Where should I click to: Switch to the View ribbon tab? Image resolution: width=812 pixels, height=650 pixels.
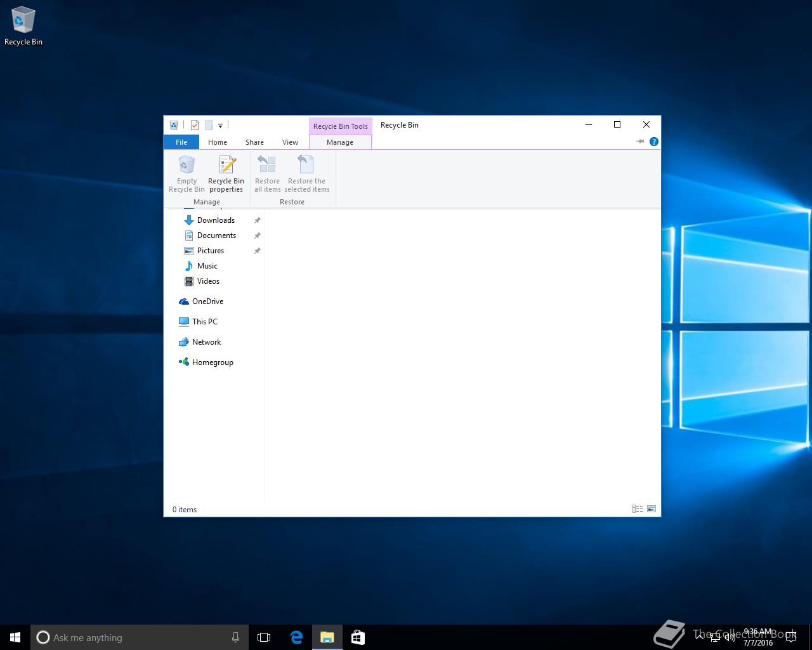[x=290, y=142]
